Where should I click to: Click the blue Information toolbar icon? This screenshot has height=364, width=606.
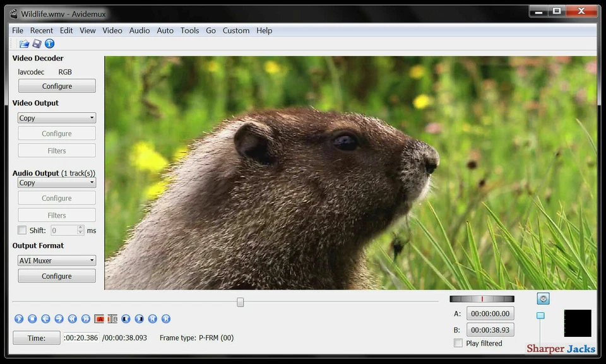click(x=49, y=43)
